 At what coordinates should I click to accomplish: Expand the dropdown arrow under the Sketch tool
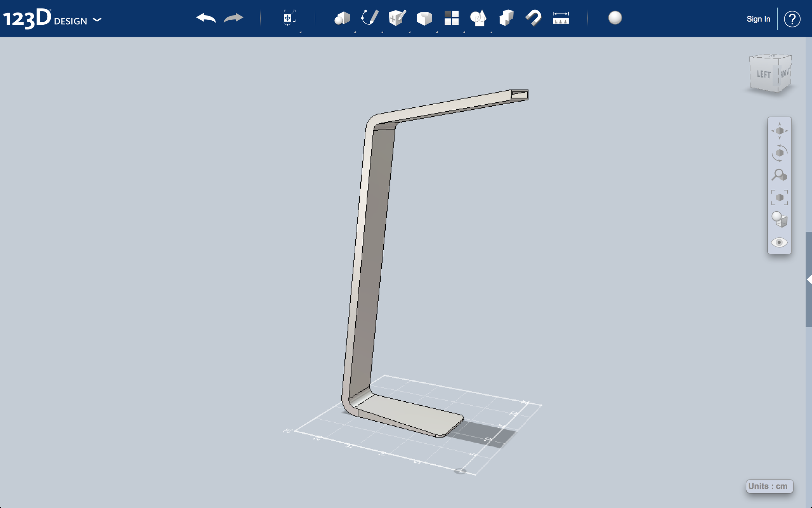click(x=383, y=33)
